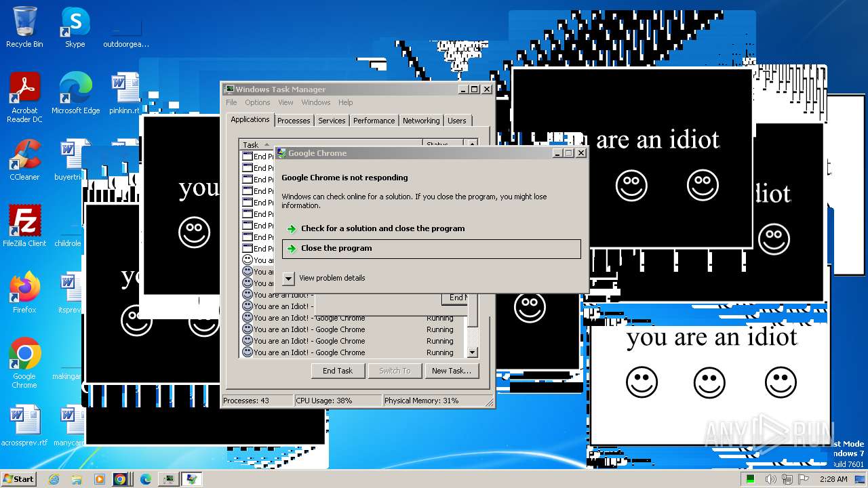Click the CPU Usage: 38% status text
This screenshot has height=488, width=868.
(x=324, y=401)
